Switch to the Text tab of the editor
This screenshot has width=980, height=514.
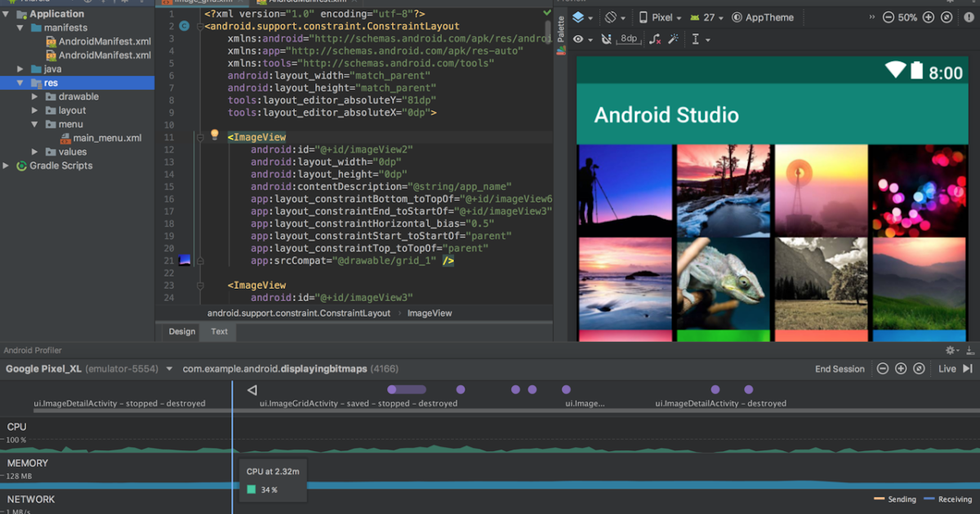[218, 331]
